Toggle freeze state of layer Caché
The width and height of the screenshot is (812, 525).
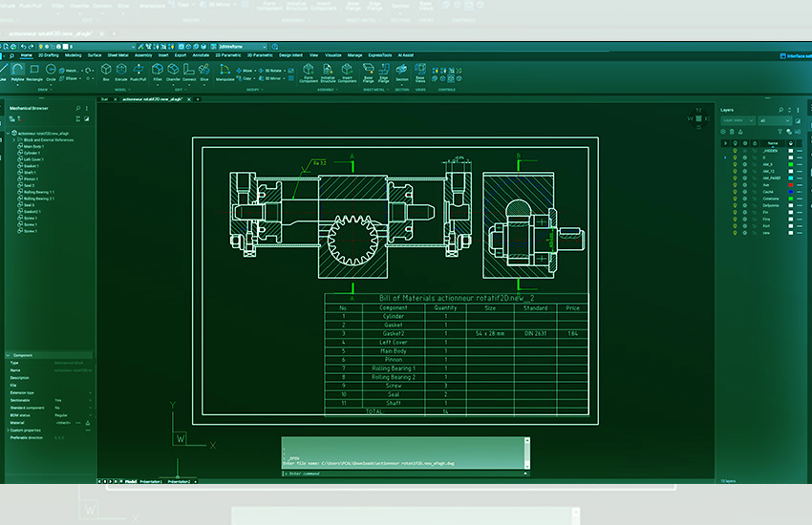pos(745,192)
